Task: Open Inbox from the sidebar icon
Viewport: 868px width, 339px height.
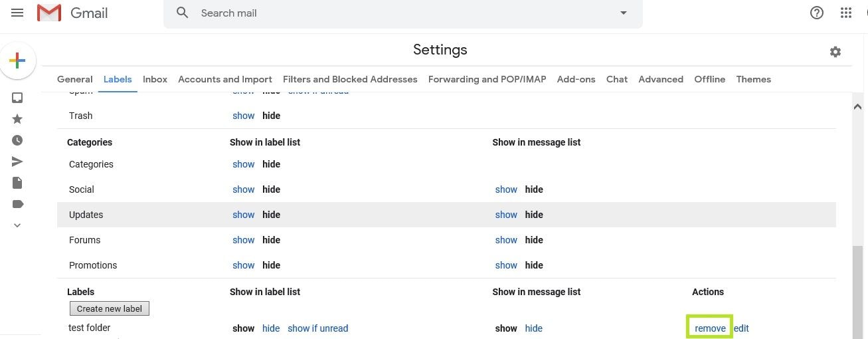Action: (x=17, y=98)
